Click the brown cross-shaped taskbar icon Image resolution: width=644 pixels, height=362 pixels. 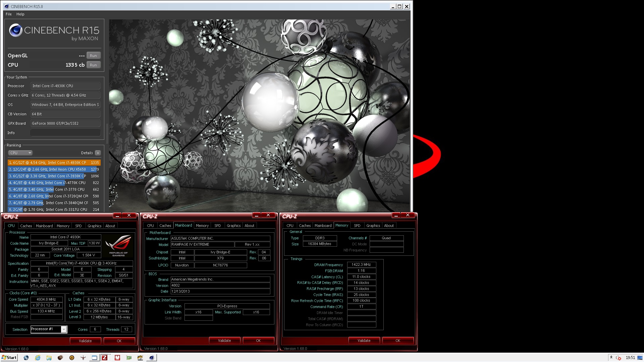pyautogui.click(x=83, y=358)
